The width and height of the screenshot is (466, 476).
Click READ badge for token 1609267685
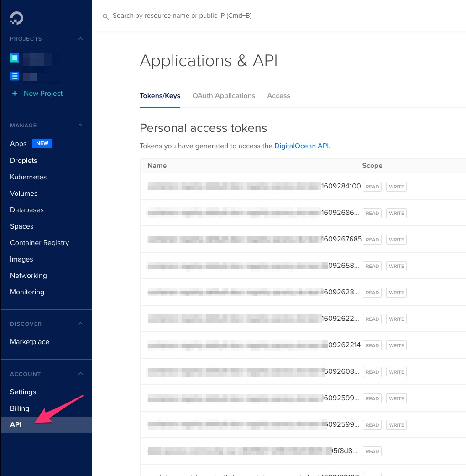(x=372, y=240)
